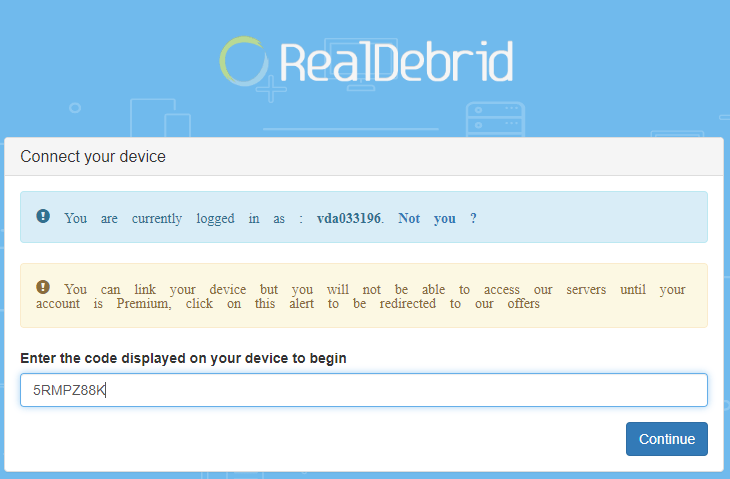Click the yellow Premium alert to see offers
Viewport: 730px width, 479px height.
pos(364,296)
